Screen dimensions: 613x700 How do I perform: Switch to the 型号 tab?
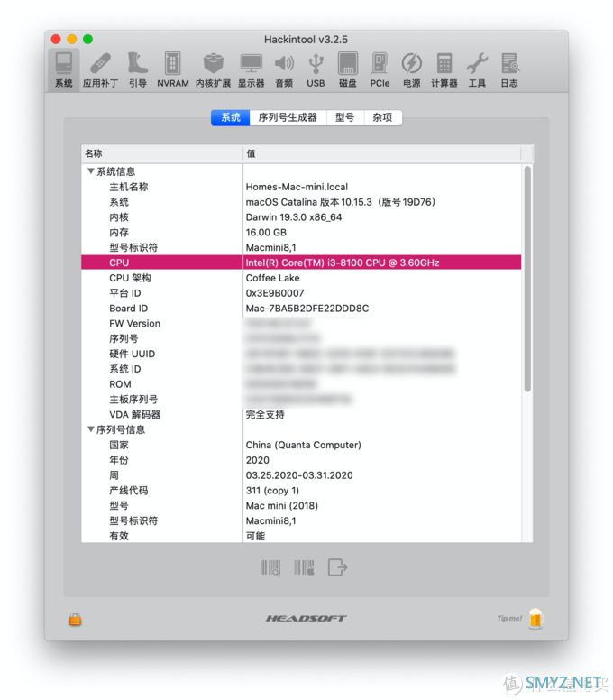click(x=345, y=117)
